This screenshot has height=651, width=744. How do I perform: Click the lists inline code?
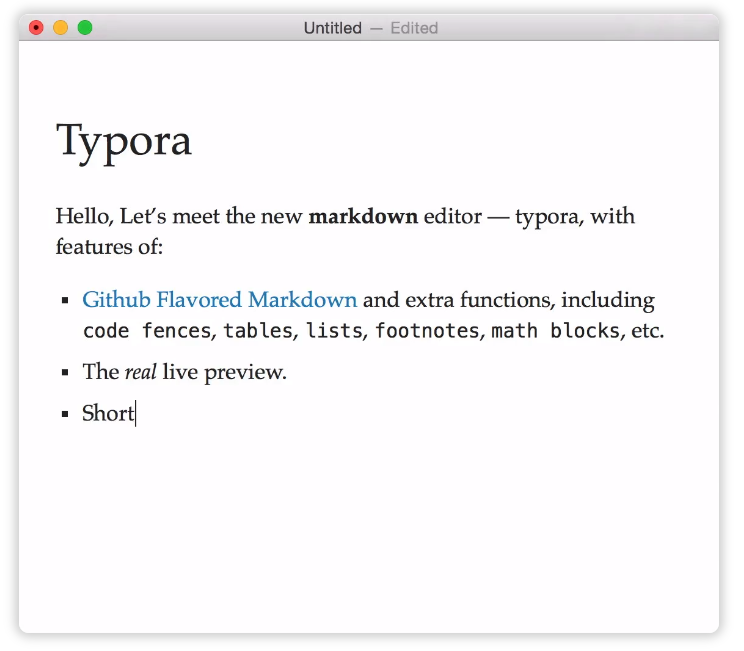point(334,331)
